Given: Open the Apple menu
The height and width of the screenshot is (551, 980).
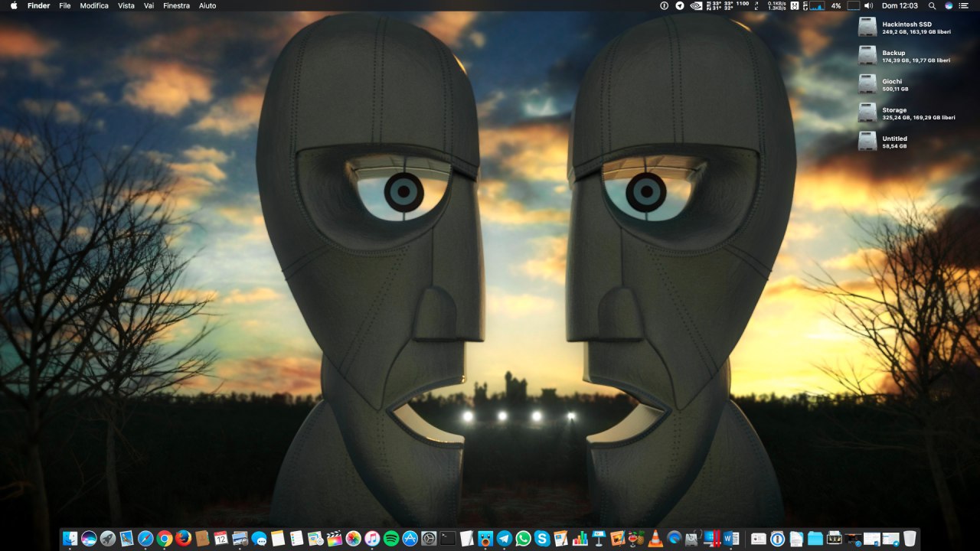Looking at the screenshot, I should tap(13, 5).
